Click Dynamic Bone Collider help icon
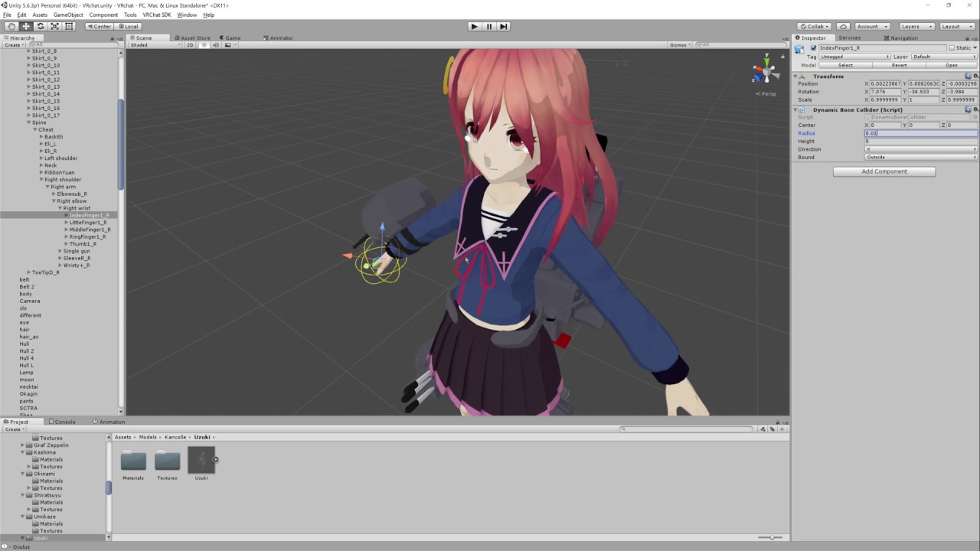 (x=968, y=109)
